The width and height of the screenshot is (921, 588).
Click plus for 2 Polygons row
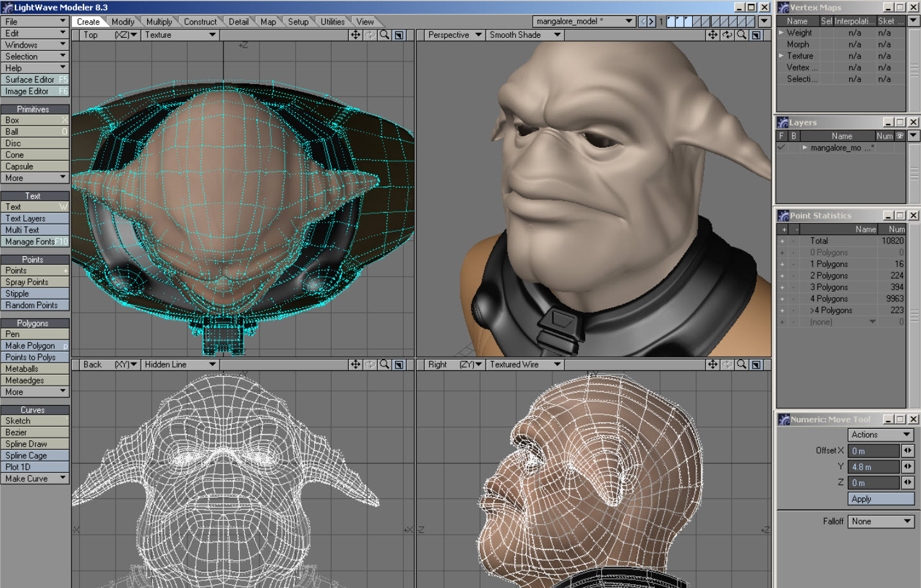[x=782, y=275]
